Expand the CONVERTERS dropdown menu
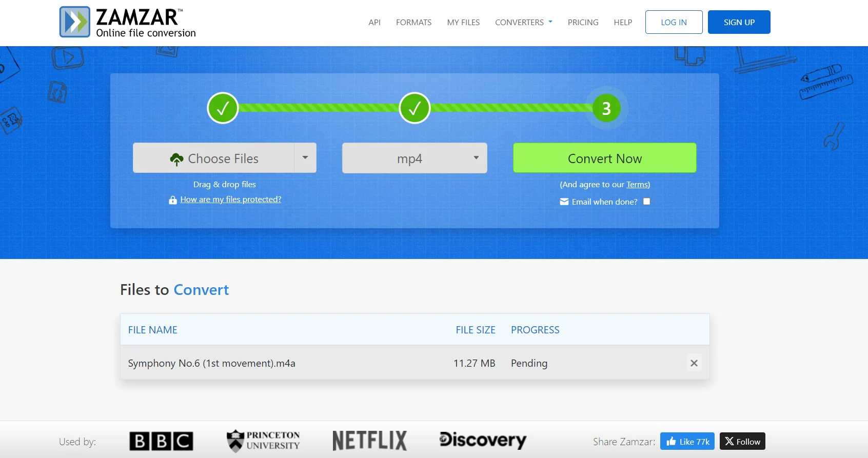The width and height of the screenshot is (868, 458). click(x=524, y=23)
